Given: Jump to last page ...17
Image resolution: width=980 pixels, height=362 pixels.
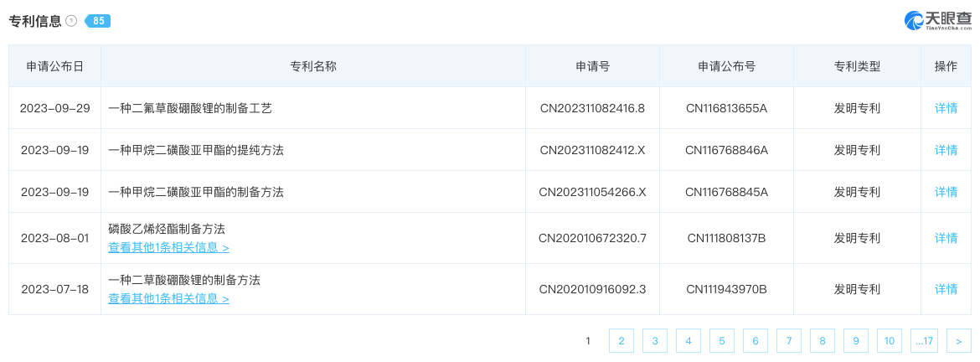Looking at the screenshot, I should tap(924, 340).
